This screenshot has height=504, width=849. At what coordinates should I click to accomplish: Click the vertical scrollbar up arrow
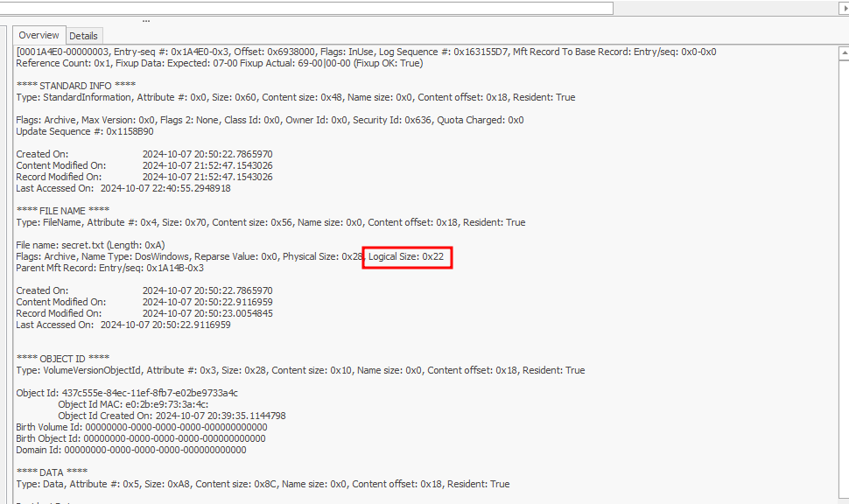(x=844, y=53)
